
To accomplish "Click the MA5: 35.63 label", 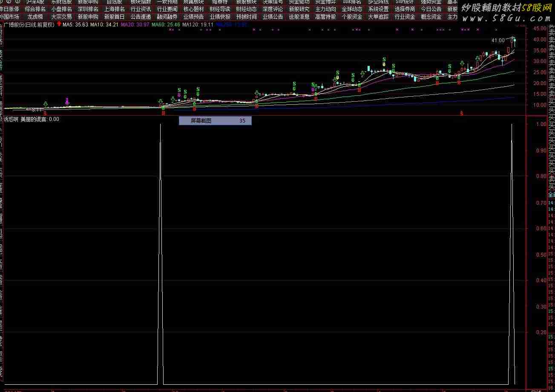I will [75, 25].
